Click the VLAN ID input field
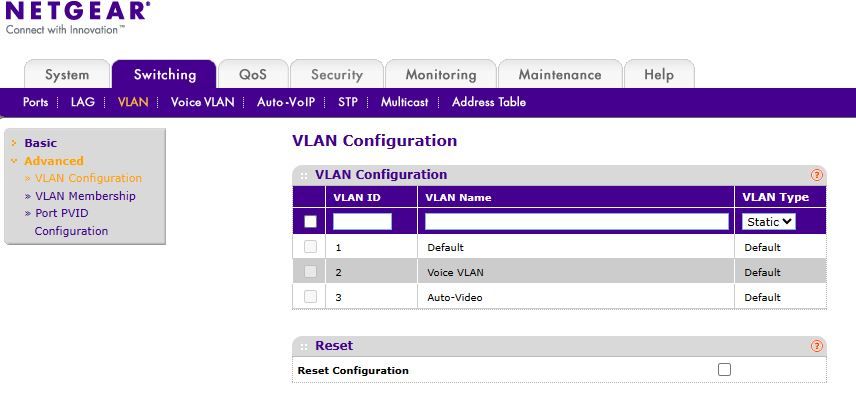This screenshot has width=856, height=407. (x=362, y=222)
